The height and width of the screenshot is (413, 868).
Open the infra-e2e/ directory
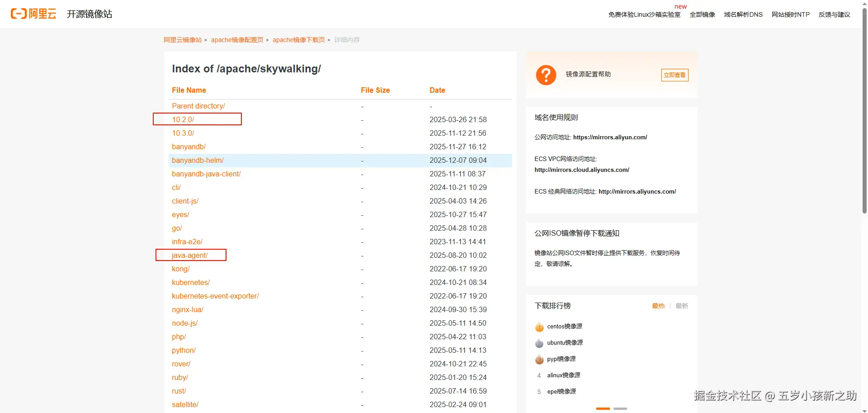click(x=187, y=242)
